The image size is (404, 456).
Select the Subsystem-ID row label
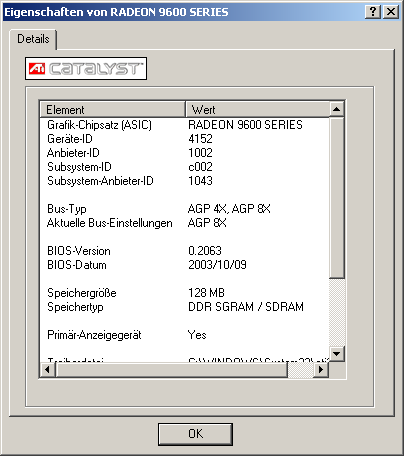[x=79, y=167]
